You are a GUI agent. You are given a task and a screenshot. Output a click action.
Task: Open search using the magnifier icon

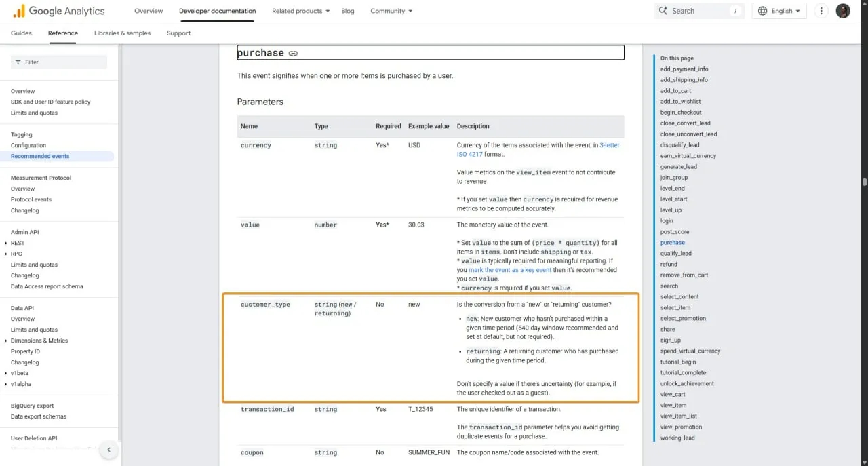coord(663,11)
